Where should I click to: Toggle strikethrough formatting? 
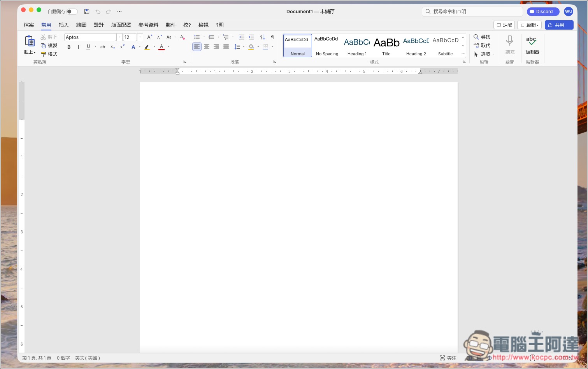[103, 47]
